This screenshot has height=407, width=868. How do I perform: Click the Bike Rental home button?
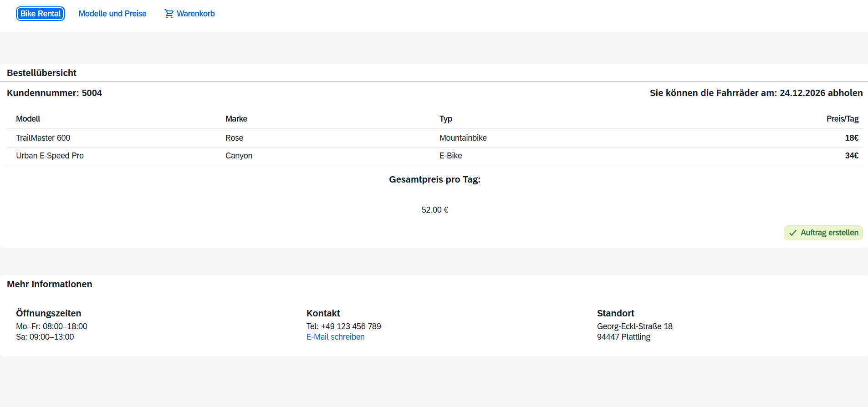coord(41,14)
